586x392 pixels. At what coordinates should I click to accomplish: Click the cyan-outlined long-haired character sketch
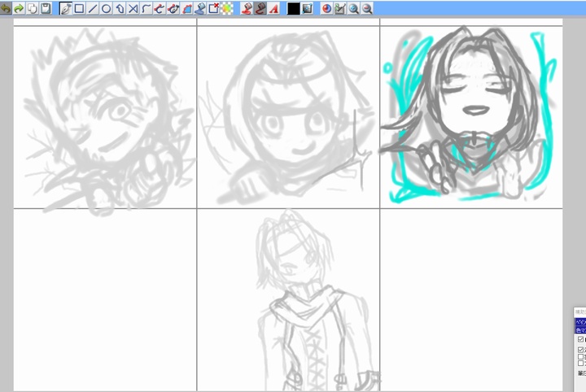point(469,114)
